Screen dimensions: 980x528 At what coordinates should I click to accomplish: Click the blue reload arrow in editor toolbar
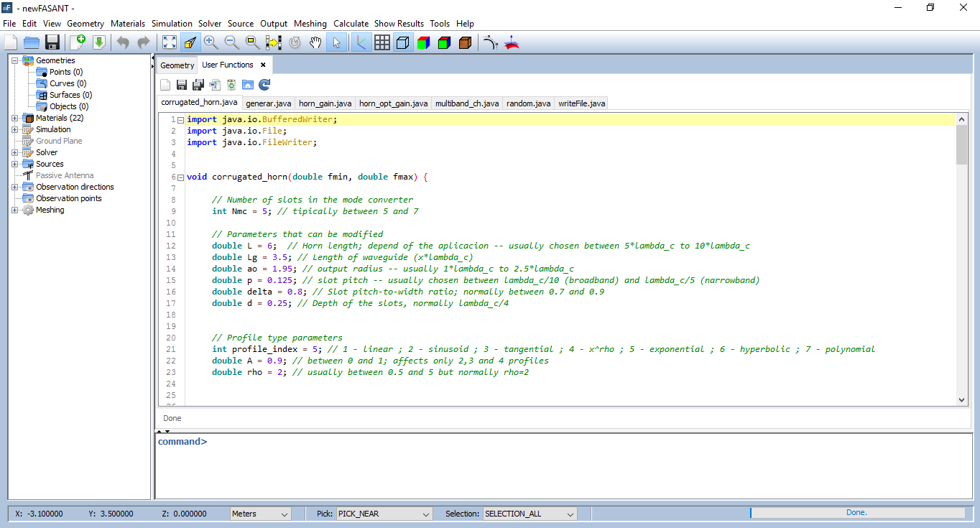[264, 85]
